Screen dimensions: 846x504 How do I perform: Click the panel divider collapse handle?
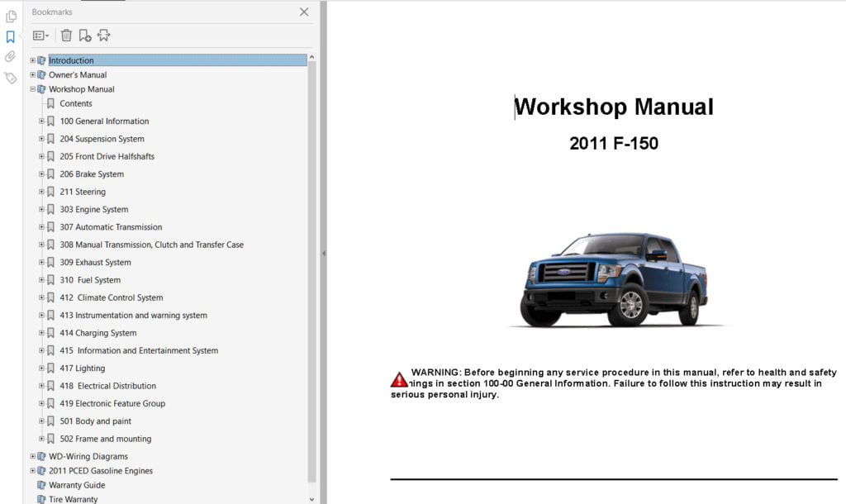323,254
